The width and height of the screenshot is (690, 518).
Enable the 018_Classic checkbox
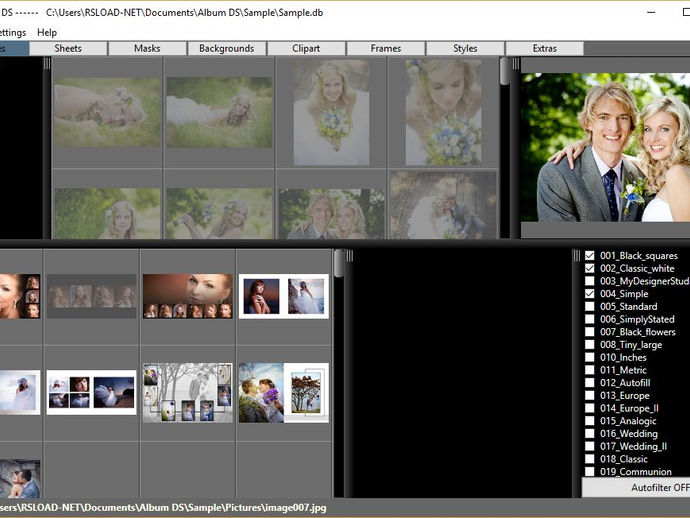point(590,459)
